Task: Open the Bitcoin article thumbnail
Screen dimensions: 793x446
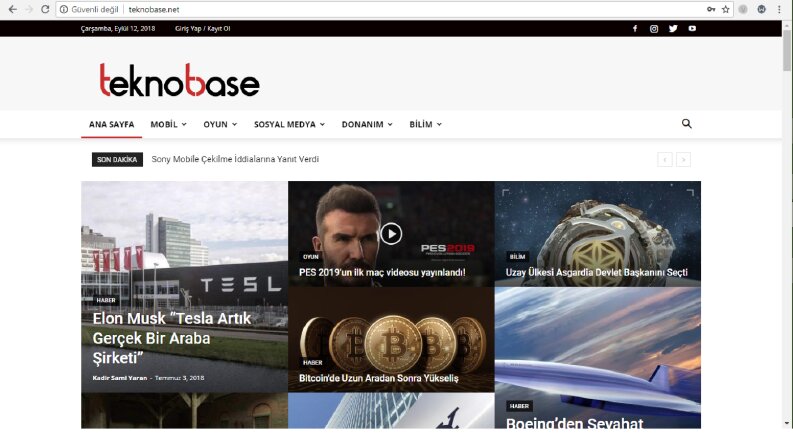Action: click(391, 339)
